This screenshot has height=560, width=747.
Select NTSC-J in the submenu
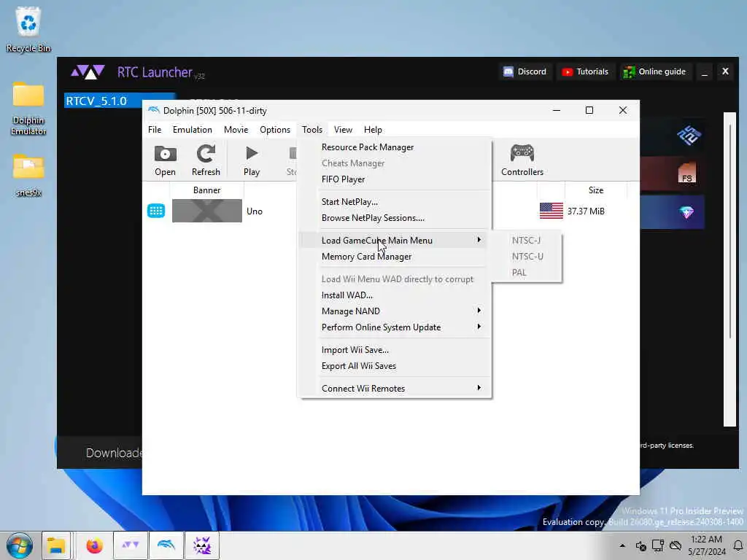[527, 240]
